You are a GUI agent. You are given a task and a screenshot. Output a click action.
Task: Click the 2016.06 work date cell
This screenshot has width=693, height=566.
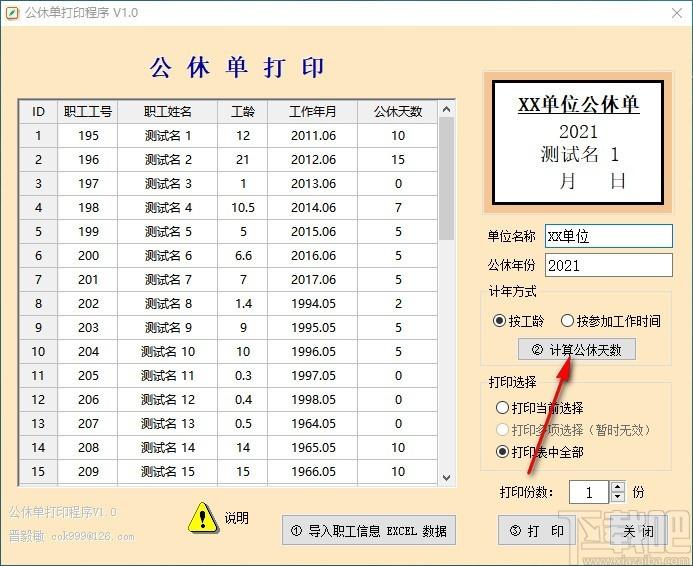[312, 255]
